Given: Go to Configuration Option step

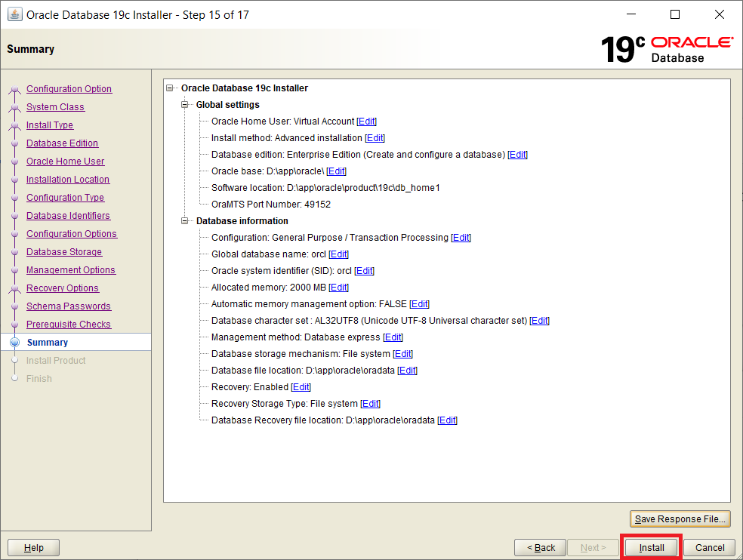Looking at the screenshot, I should coord(69,88).
